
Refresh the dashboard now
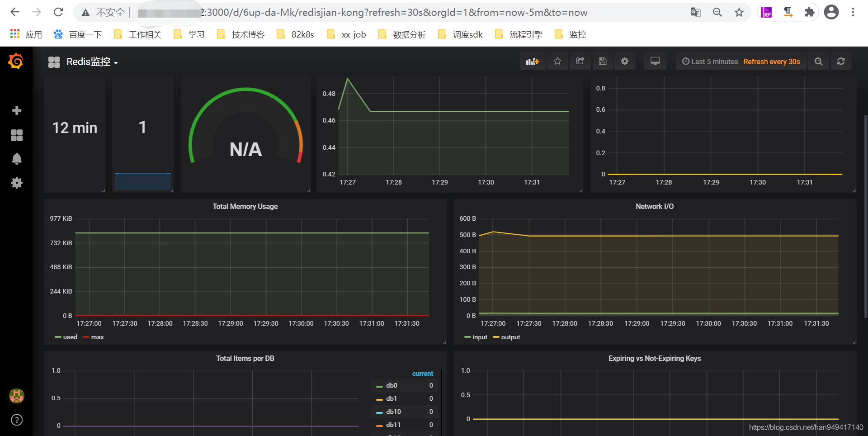(x=841, y=62)
